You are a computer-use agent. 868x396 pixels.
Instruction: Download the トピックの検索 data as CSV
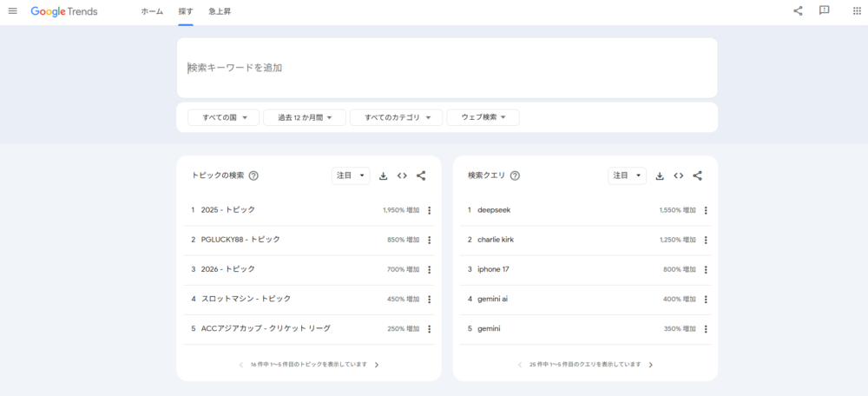384,175
